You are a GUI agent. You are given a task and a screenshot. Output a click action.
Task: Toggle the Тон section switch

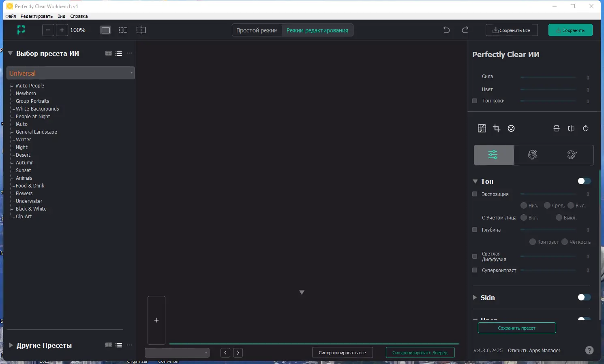tap(584, 181)
